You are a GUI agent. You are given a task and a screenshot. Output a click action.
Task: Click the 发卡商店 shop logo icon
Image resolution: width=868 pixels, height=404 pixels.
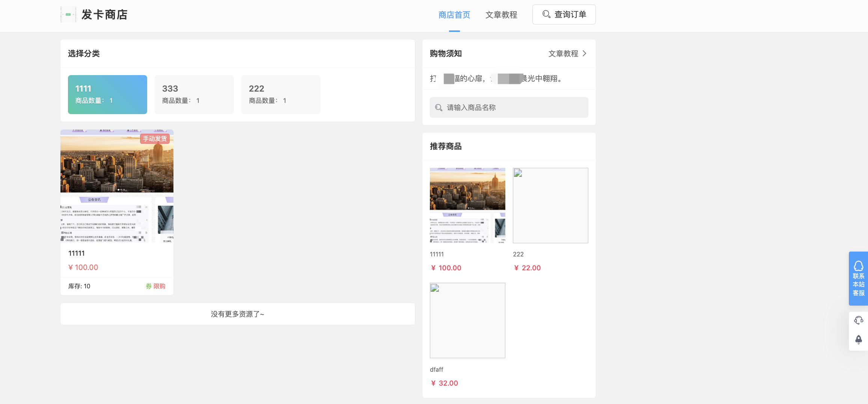(x=68, y=15)
